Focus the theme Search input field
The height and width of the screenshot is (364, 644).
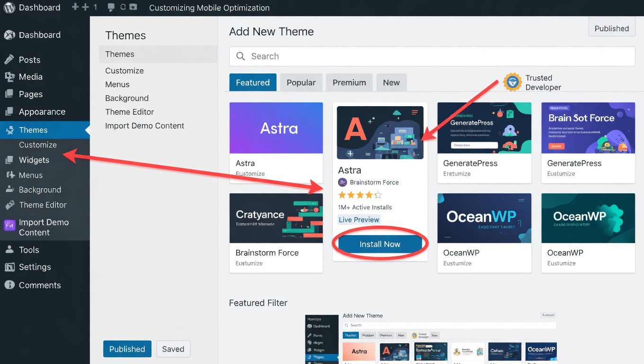pos(432,56)
